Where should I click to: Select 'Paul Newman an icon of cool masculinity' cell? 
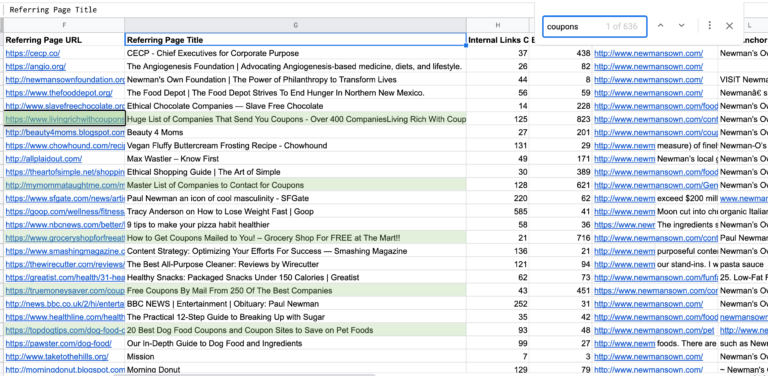295,198
